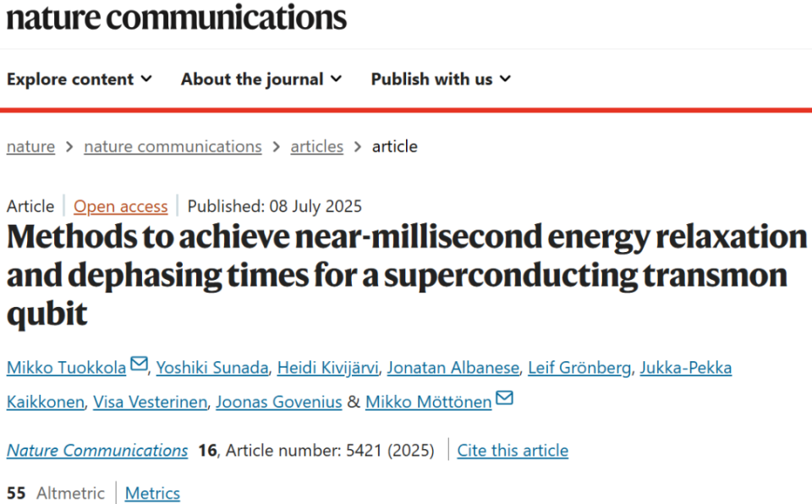Screen dimensions: 812x504
Task: Click the email envelope icon beside Mikko Tuokkola
Action: 139,364
